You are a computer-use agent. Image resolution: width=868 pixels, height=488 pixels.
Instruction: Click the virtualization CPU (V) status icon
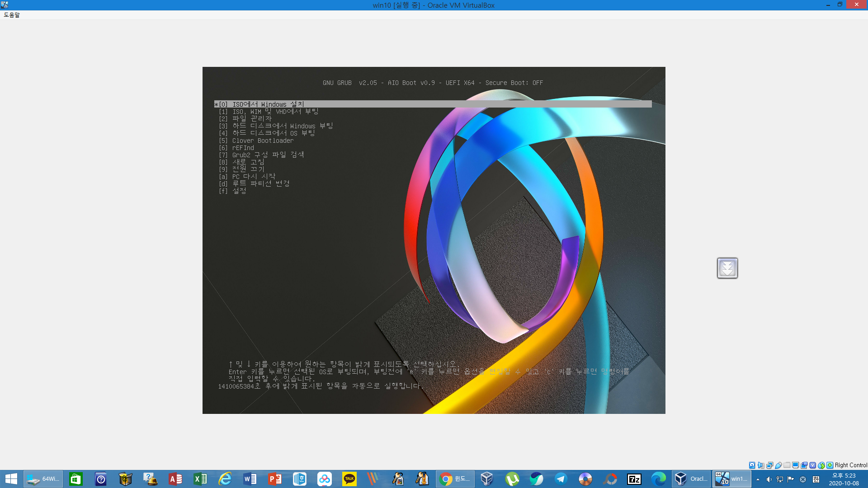[813, 465]
